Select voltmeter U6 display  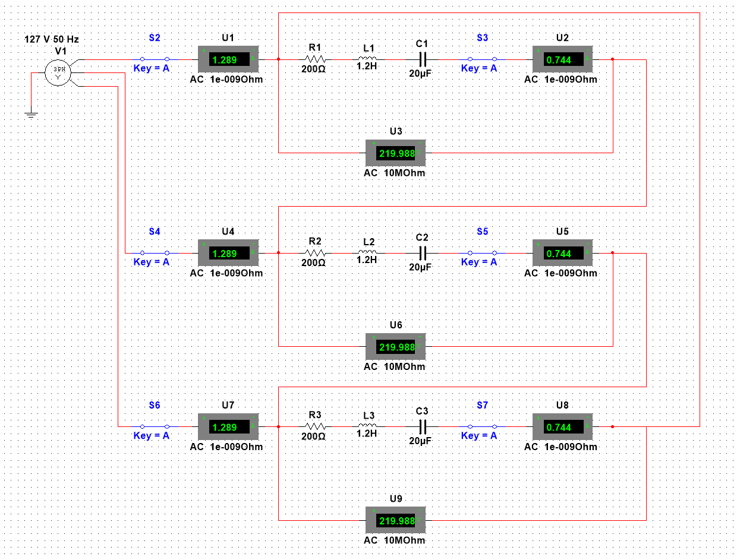click(396, 347)
